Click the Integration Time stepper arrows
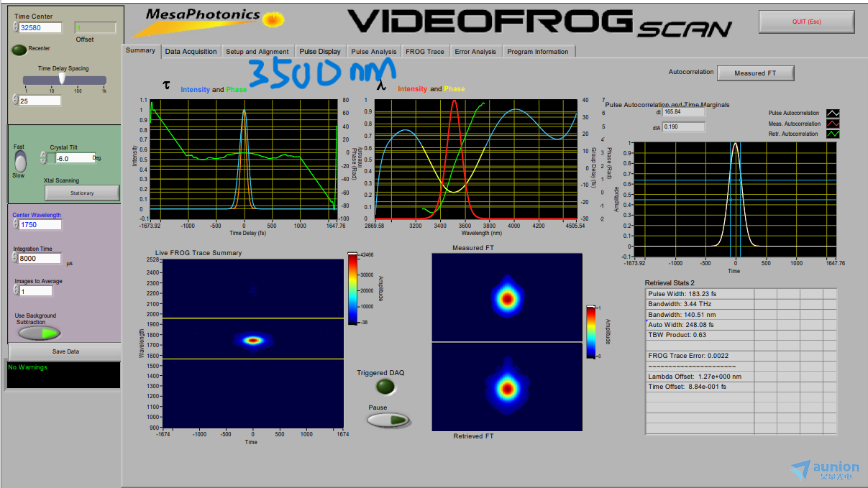Image resolution: width=868 pixels, height=488 pixels. click(16, 258)
